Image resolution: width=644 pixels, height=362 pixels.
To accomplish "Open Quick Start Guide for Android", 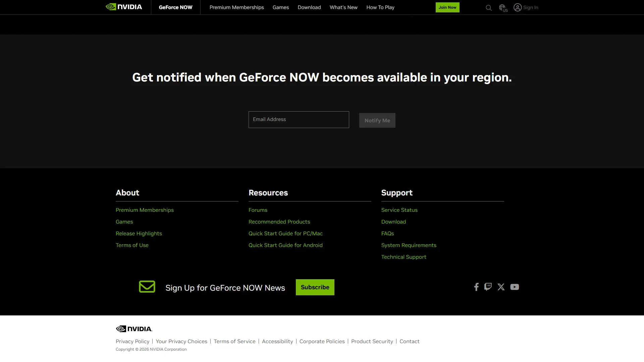I will click(x=285, y=245).
